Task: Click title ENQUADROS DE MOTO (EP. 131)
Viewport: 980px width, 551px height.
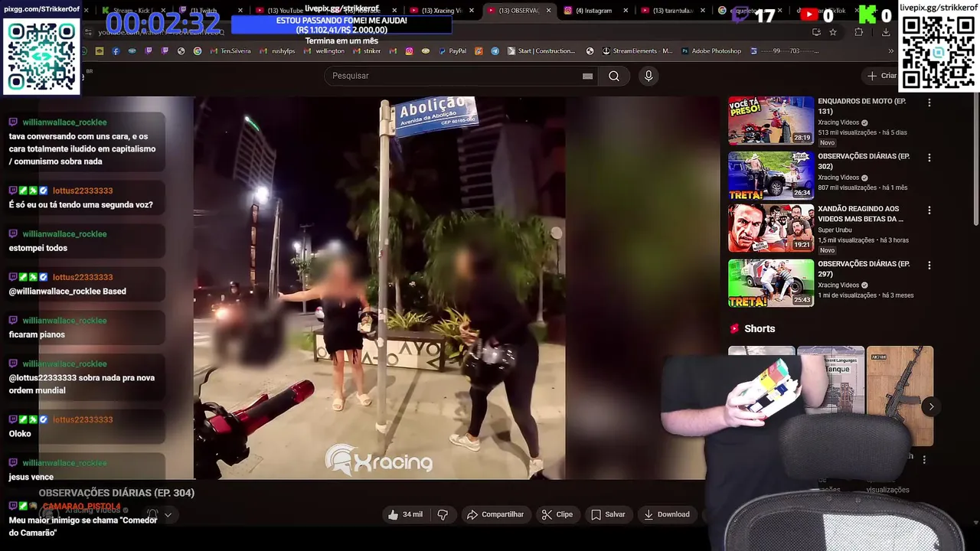Action: point(861,106)
